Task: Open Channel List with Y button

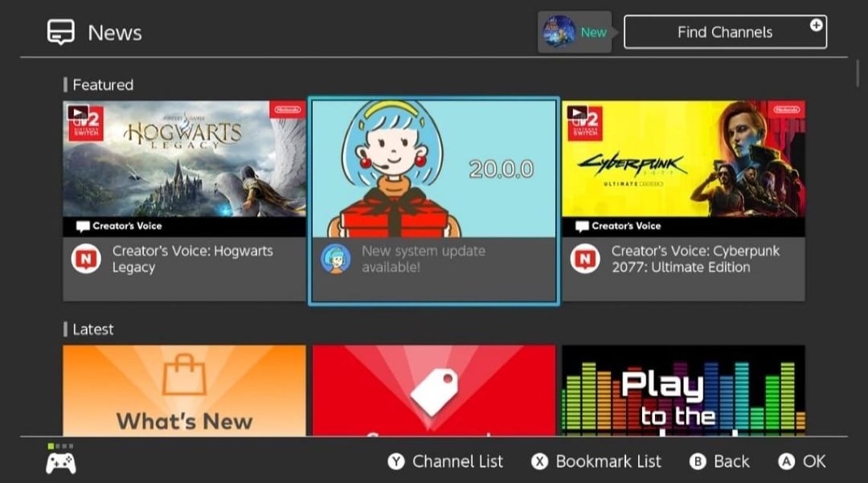Action: (x=446, y=461)
